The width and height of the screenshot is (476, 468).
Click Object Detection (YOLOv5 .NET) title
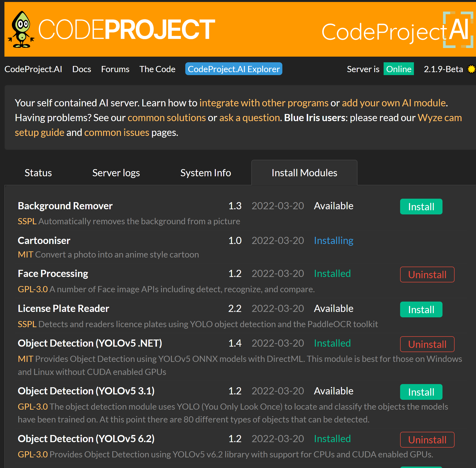pyautogui.click(x=90, y=343)
